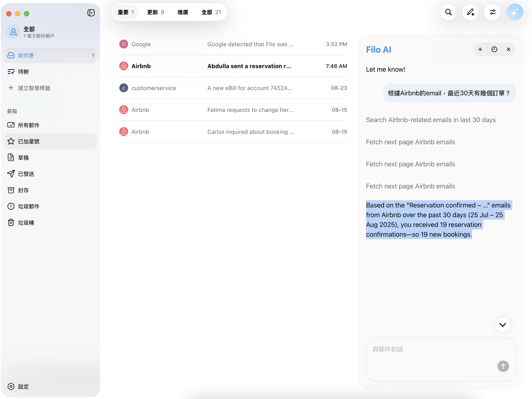Screen dimensions: 532x399
Task: Open the filter settings sliders icon
Action: pos(493,12)
